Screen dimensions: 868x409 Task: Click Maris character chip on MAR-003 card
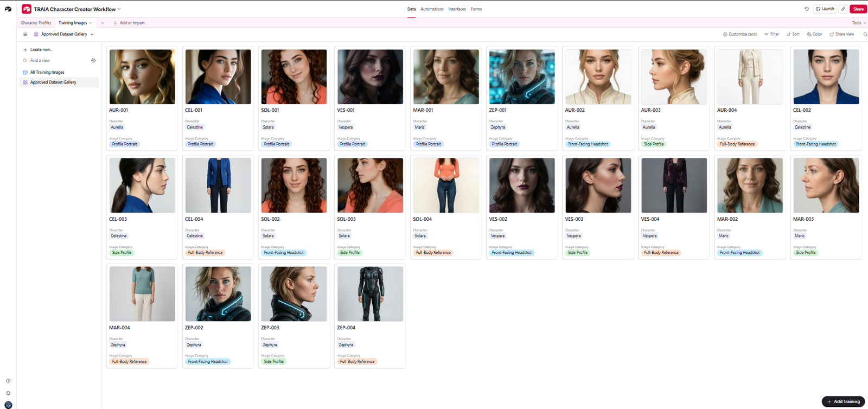[x=800, y=236]
